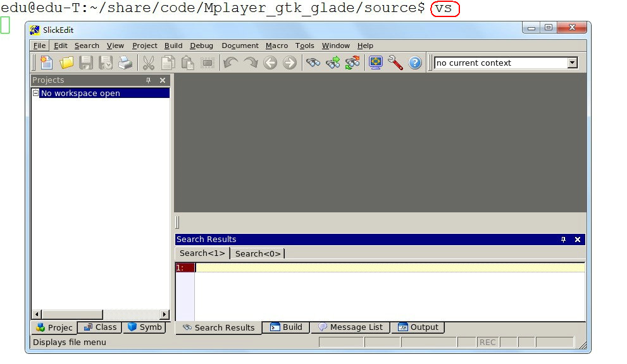Screen dimensions: 627x364
Task: Click the current context input field
Action: pyautogui.click(x=501, y=63)
